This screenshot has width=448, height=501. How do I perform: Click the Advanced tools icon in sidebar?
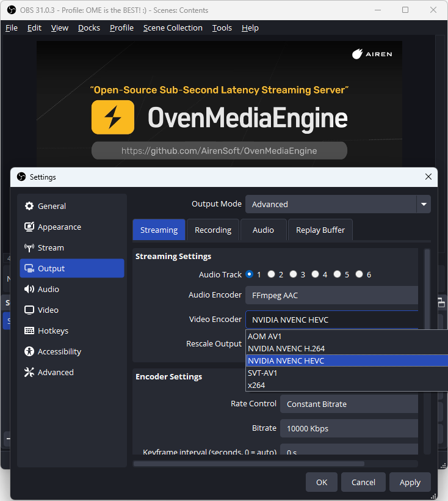[x=29, y=372]
